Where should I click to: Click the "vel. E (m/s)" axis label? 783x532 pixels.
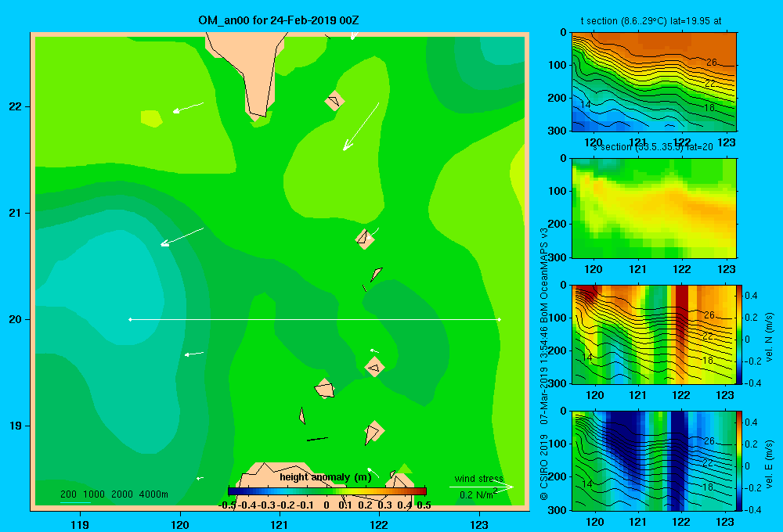[769, 463]
